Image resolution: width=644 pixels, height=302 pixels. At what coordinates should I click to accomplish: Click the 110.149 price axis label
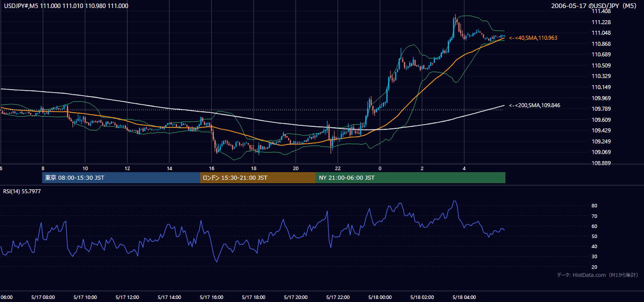click(x=601, y=87)
